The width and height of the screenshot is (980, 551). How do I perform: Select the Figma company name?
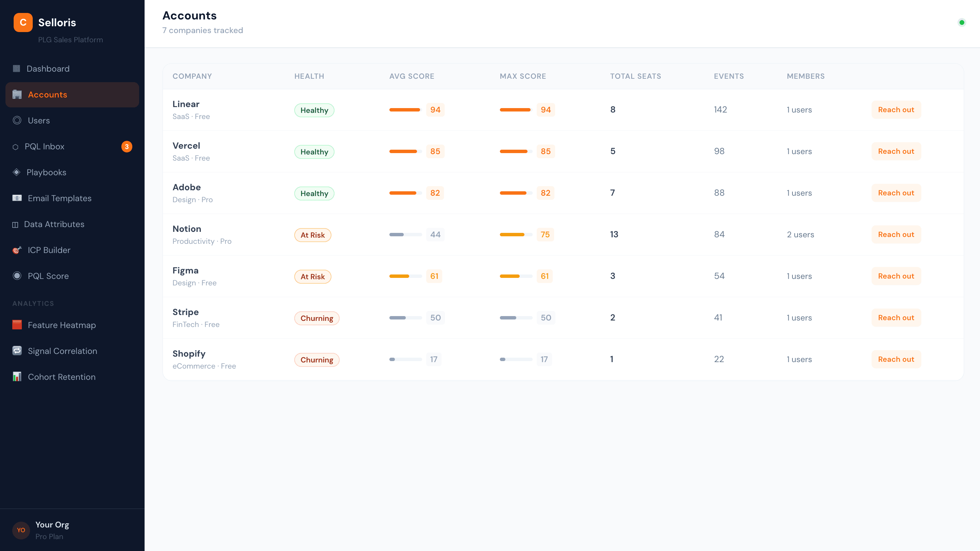185,270
